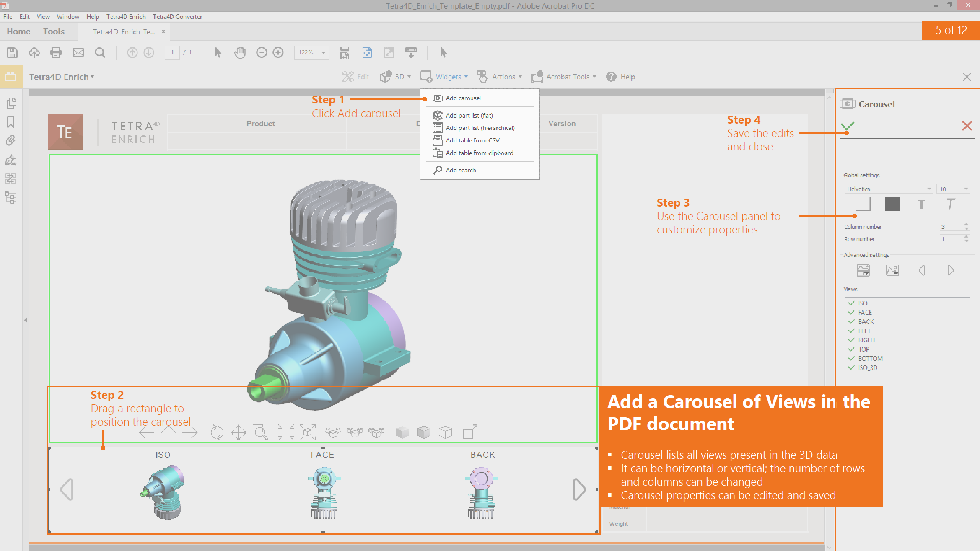Open the File menu
980x551 pixels.
click(x=8, y=17)
